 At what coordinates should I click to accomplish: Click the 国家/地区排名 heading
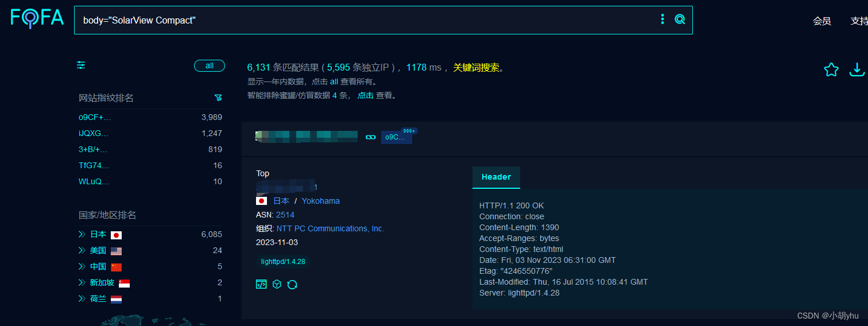(107, 215)
